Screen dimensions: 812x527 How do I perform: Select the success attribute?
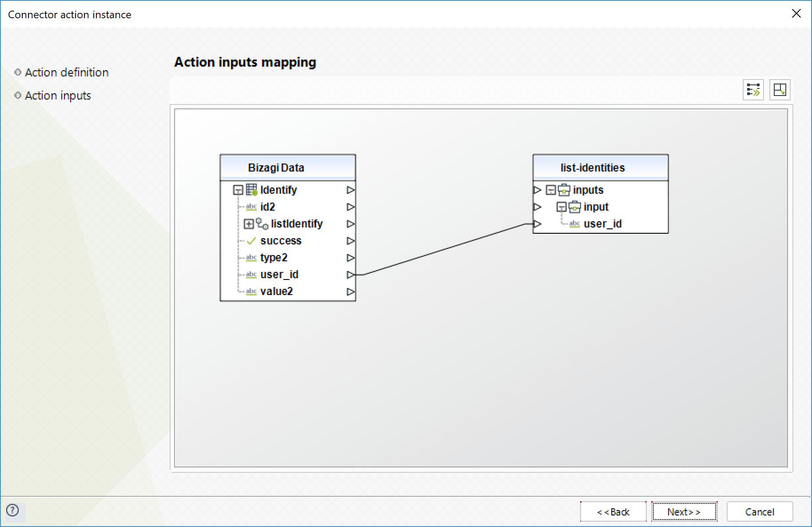[281, 241]
